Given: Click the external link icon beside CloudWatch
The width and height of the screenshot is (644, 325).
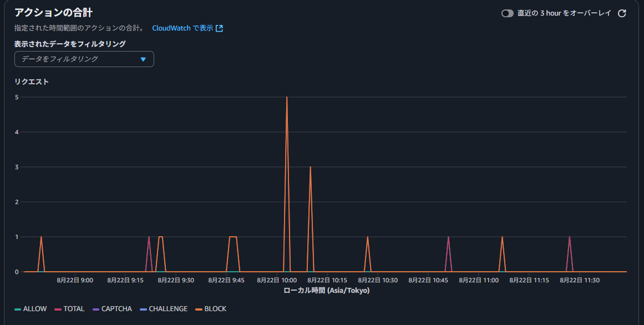Looking at the screenshot, I should (x=219, y=28).
